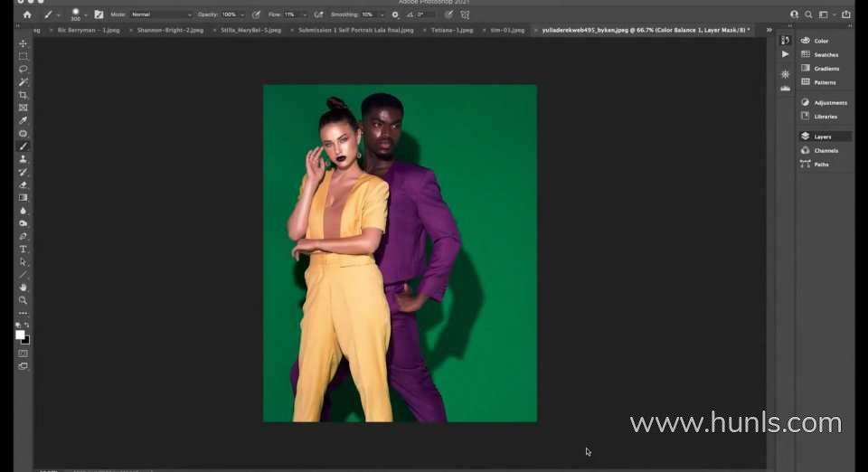Viewport: 868px width, 472px height.
Task: Open the Brush tool preset picker
Action: pos(51,14)
